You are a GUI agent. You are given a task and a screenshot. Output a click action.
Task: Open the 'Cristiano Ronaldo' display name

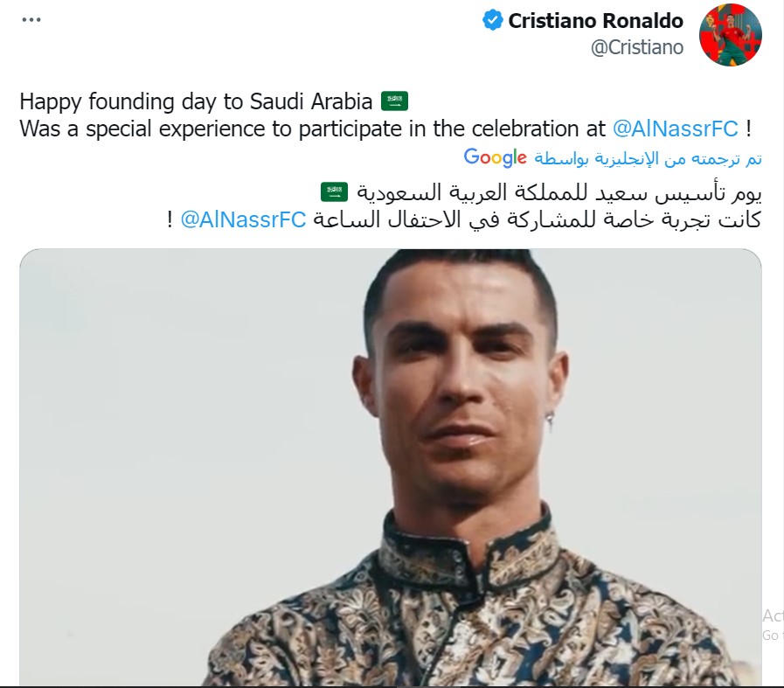(595, 21)
